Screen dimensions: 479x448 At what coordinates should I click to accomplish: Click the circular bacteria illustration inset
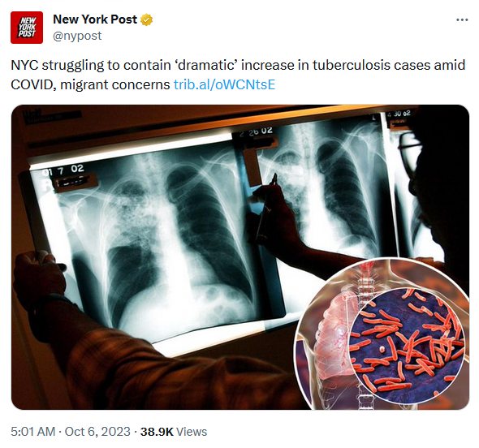tap(406, 345)
